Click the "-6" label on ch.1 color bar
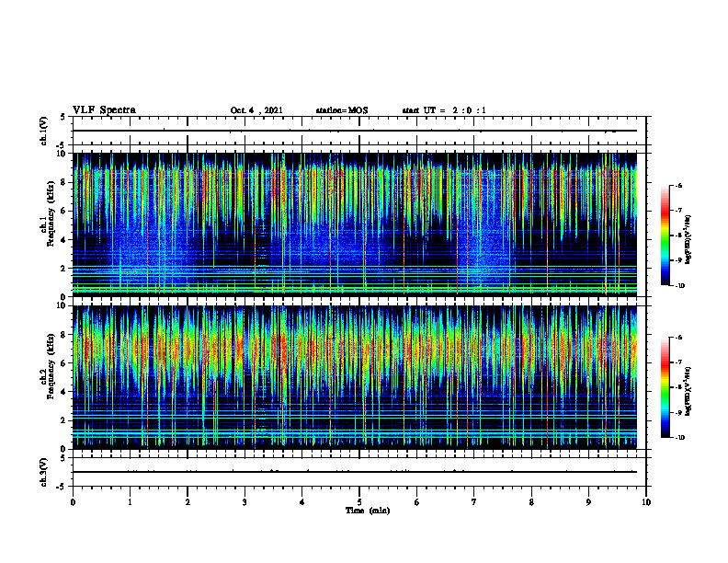This screenshot has height=563, width=728. (678, 185)
